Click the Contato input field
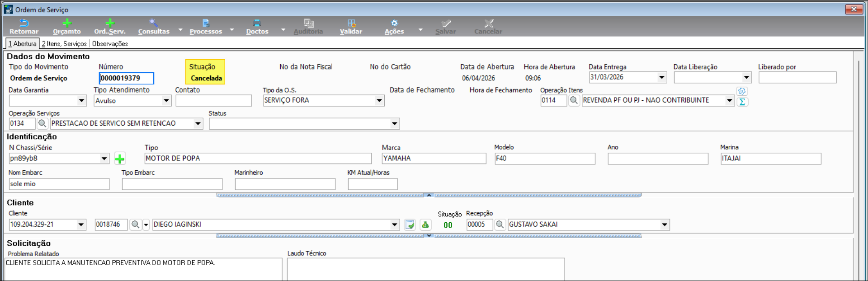 coord(213,101)
